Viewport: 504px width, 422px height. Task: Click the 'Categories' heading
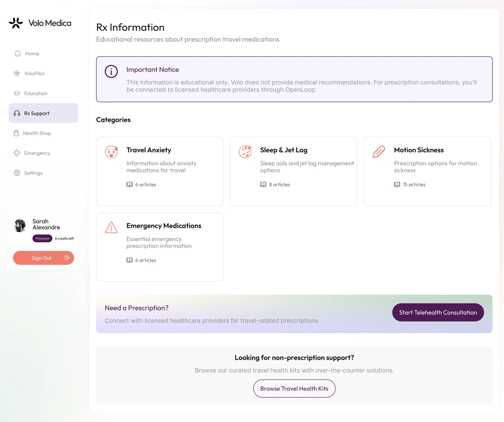coord(113,120)
